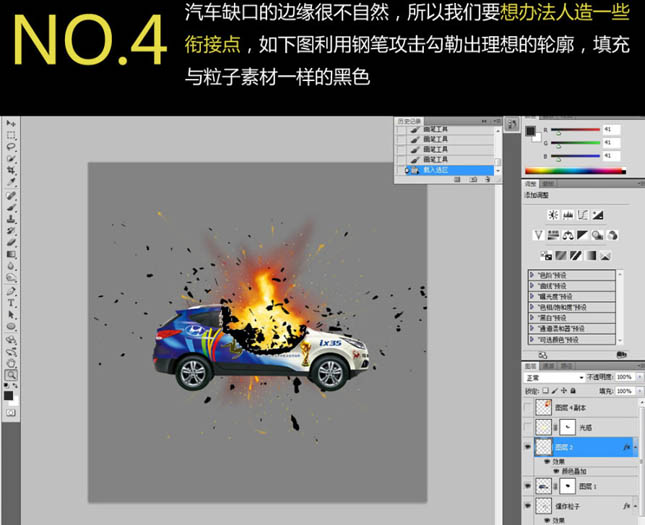Select the Type tool
Image resolution: width=645 pixels, height=525 pixels.
click(x=11, y=303)
